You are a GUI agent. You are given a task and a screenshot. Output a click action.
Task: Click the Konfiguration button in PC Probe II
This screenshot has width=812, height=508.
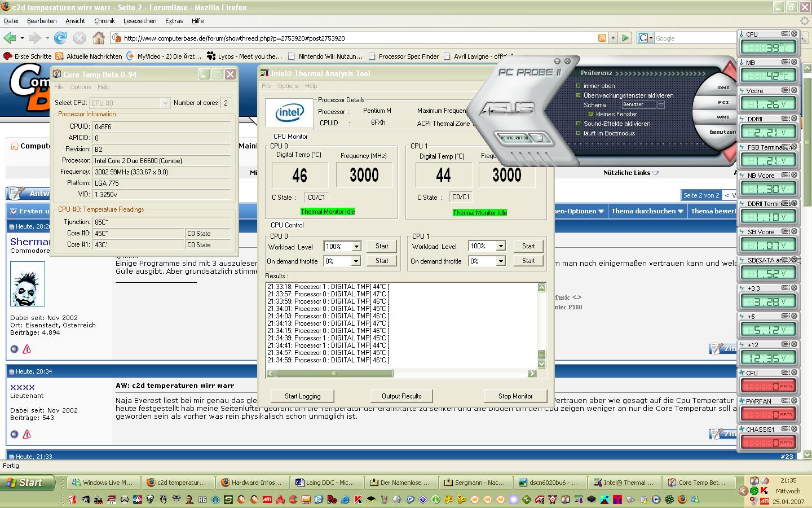tap(515, 138)
